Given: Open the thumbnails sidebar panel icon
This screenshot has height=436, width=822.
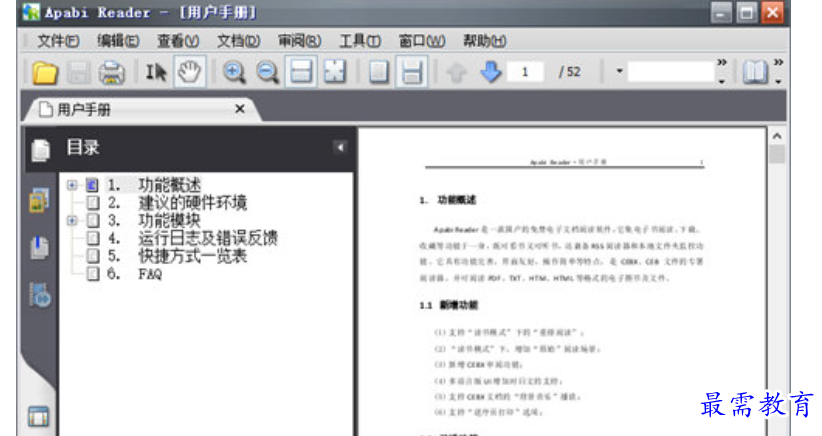Looking at the screenshot, I should [39, 200].
